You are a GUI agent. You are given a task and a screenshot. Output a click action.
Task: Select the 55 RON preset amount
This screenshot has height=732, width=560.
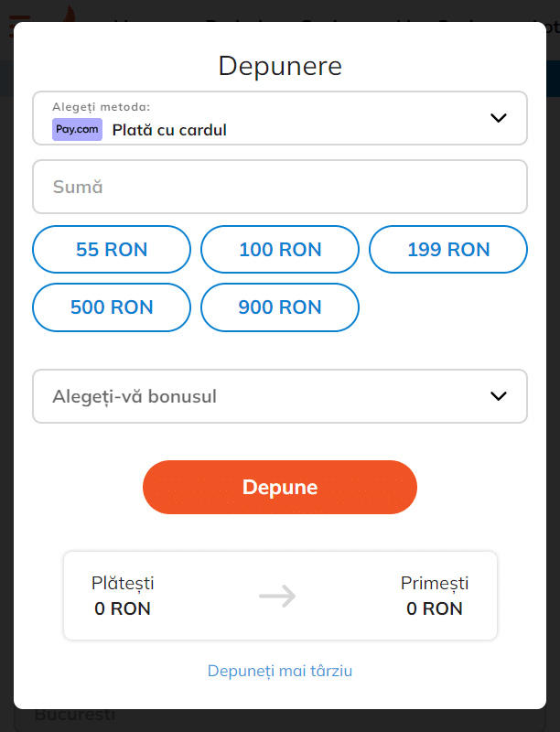pos(112,250)
